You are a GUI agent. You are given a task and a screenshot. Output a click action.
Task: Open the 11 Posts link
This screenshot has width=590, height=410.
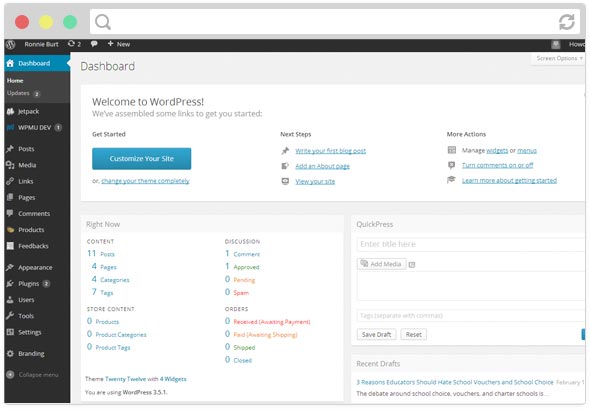coord(101,254)
